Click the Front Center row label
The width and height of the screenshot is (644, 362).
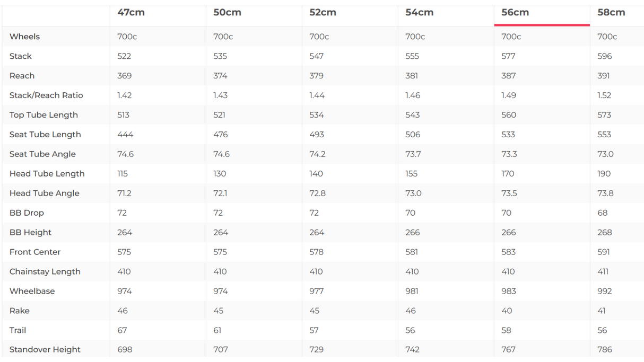pyautogui.click(x=35, y=252)
